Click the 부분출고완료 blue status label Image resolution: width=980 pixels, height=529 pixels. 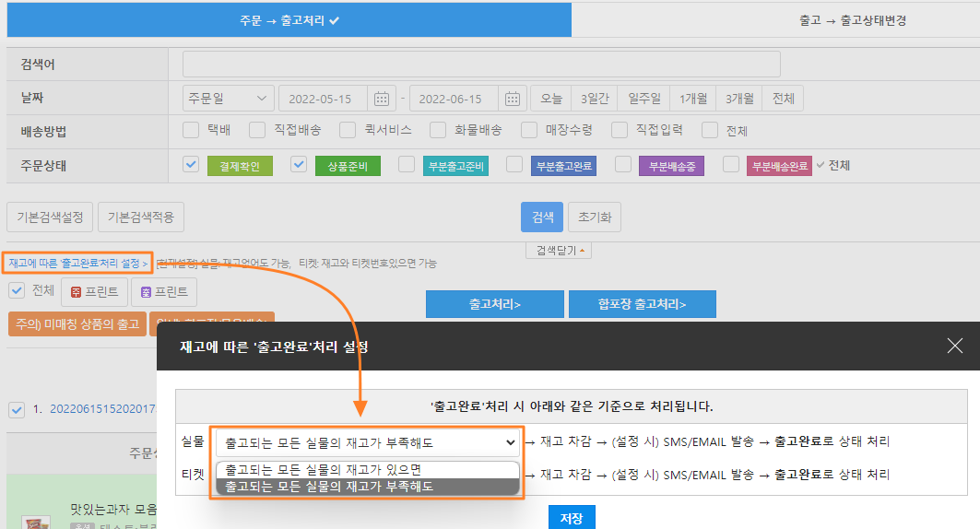[x=563, y=166]
